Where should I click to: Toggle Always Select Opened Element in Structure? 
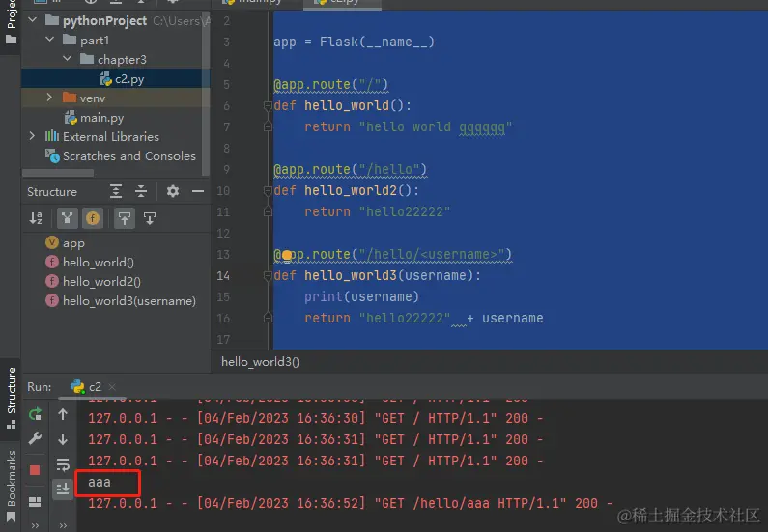[x=125, y=218]
